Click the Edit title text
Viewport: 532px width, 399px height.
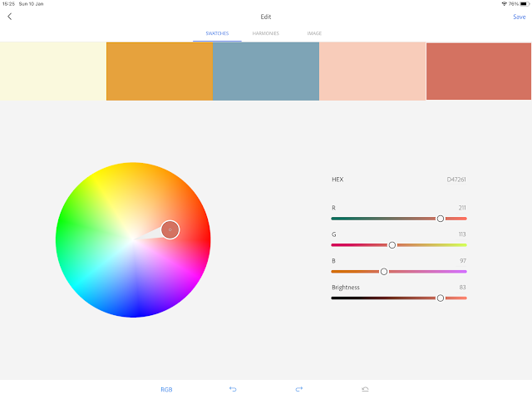(266, 17)
